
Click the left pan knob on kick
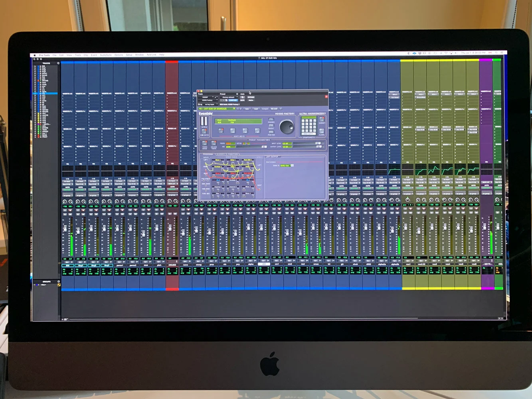click(143, 201)
